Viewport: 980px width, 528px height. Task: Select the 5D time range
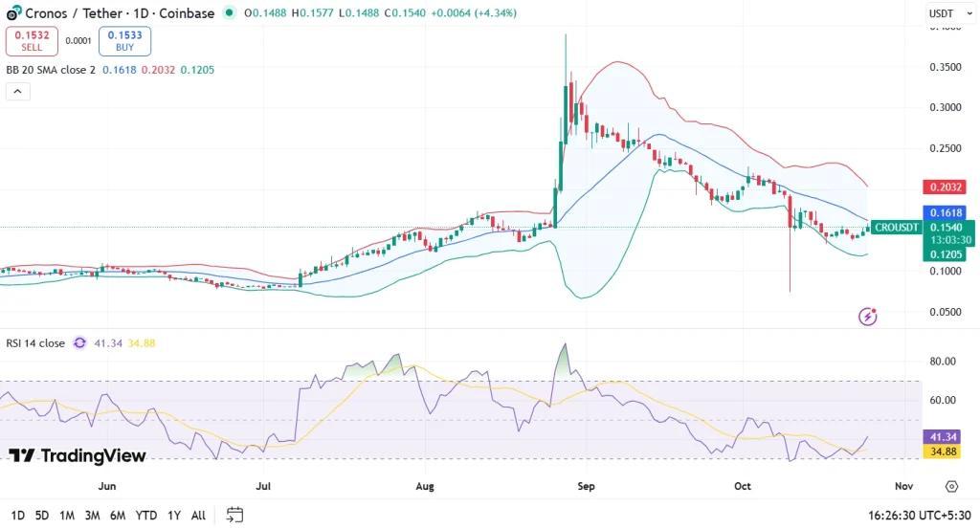tap(42, 515)
